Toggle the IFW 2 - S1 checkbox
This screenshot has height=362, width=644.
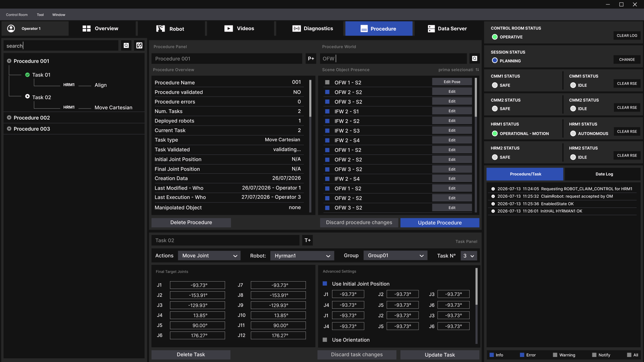[x=327, y=111]
